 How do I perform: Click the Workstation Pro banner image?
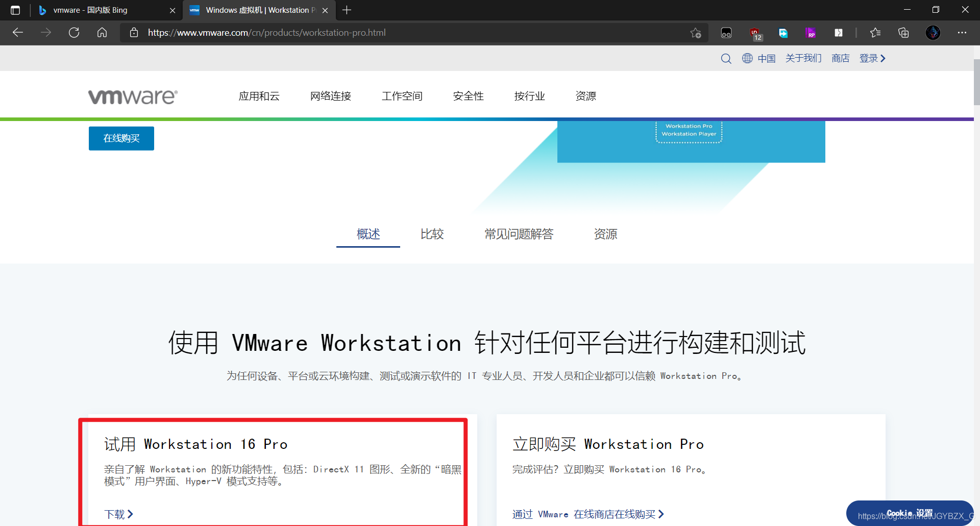click(691, 142)
